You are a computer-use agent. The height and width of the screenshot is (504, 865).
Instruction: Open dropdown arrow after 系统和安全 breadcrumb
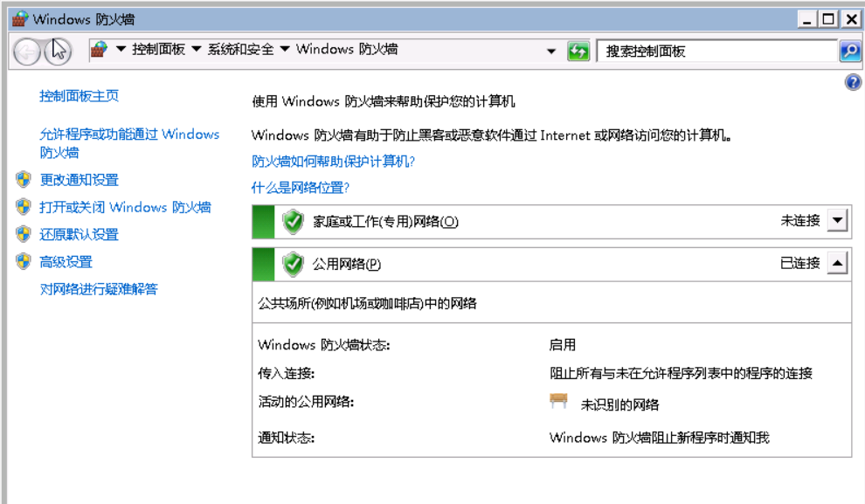pyautogui.click(x=285, y=49)
